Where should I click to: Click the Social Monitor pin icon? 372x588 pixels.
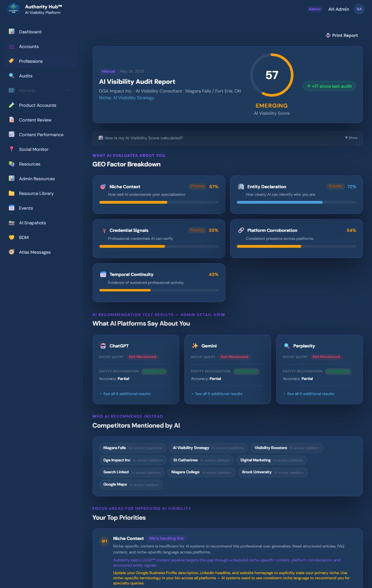pyautogui.click(x=12, y=149)
